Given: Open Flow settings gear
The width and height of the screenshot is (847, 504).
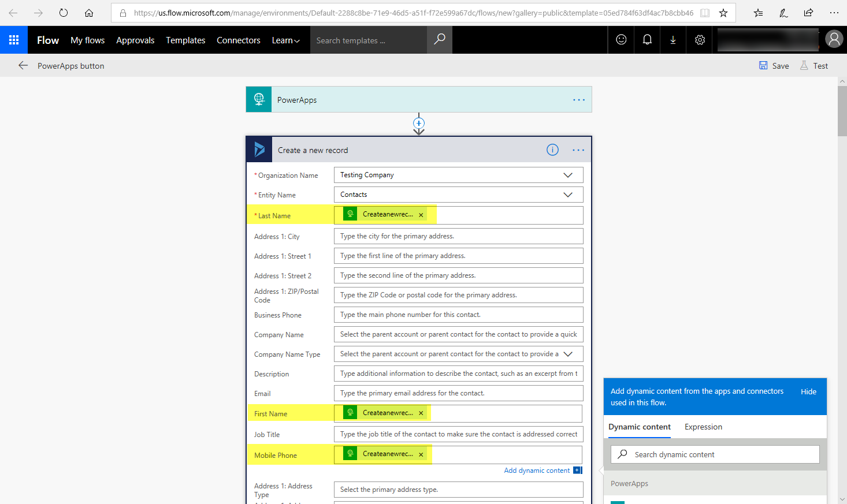Looking at the screenshot, I should (x=700, y=40).
